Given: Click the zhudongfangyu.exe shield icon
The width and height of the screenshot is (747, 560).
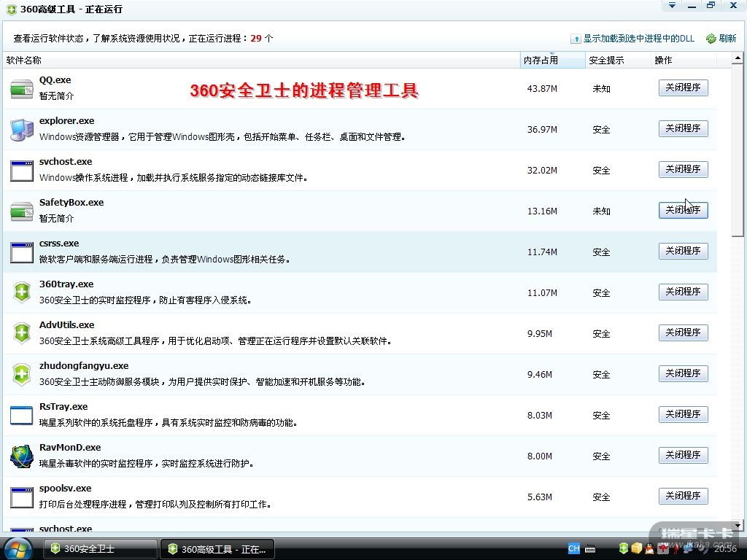Looking at the screenshot, I should (22, 375).
